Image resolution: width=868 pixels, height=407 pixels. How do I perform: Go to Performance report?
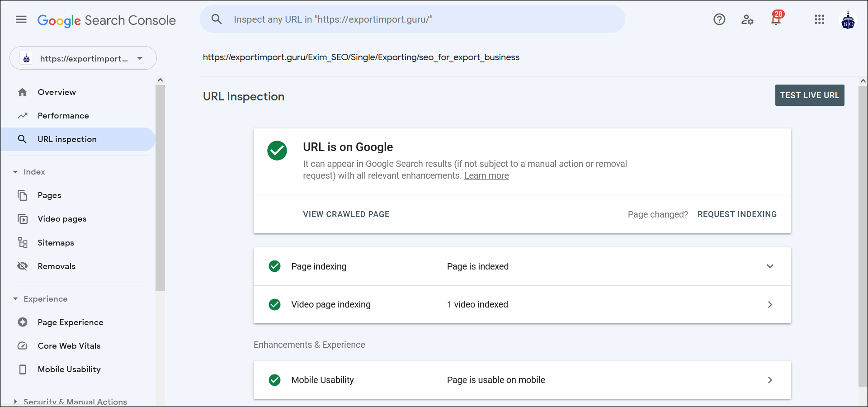(63, 116)
